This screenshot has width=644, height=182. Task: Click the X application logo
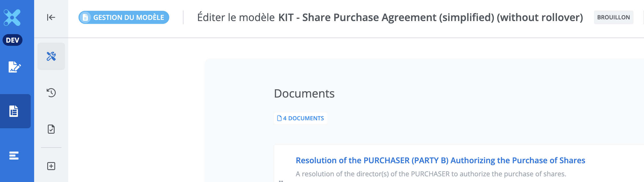[12, 18]
